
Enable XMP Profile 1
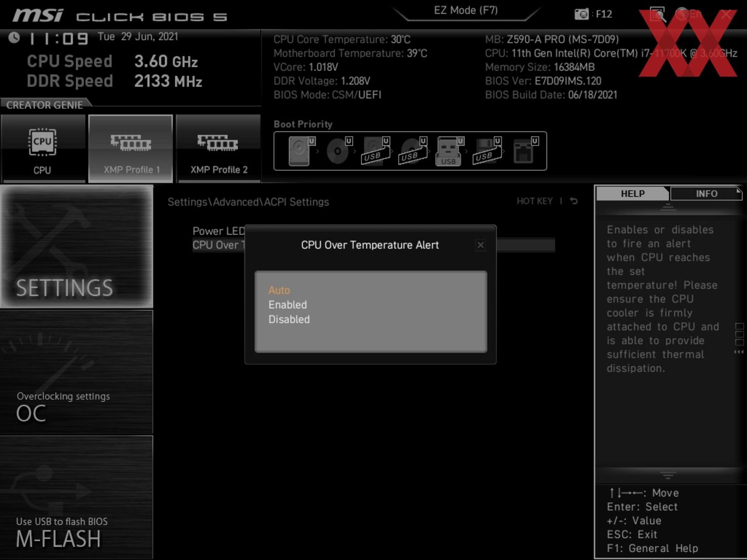131,149
